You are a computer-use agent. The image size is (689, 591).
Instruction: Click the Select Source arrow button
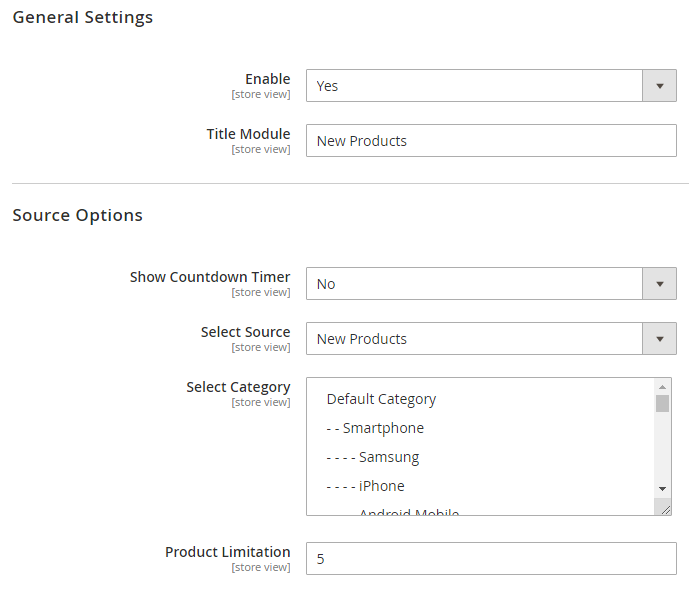tap(659, 339)
